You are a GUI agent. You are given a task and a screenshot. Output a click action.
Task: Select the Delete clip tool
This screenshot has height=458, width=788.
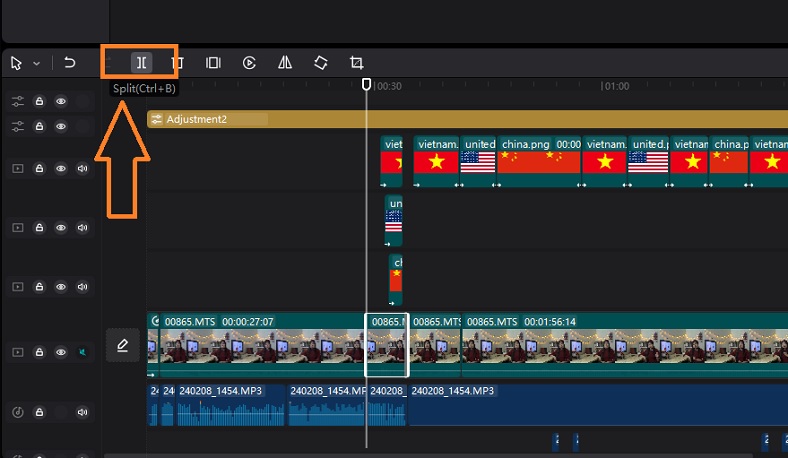(177, 63)
